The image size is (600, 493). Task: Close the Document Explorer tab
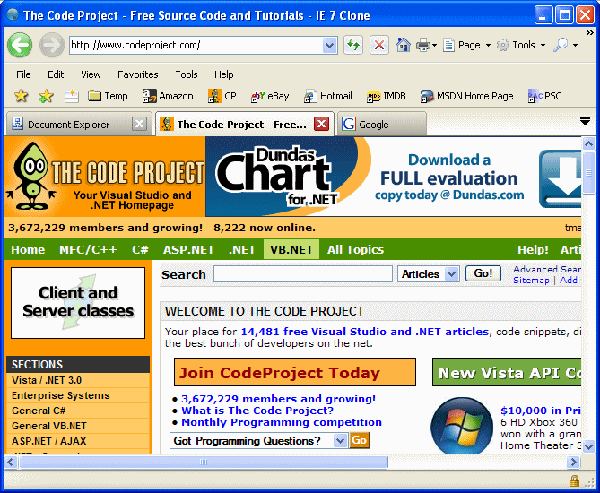point(139,124)
